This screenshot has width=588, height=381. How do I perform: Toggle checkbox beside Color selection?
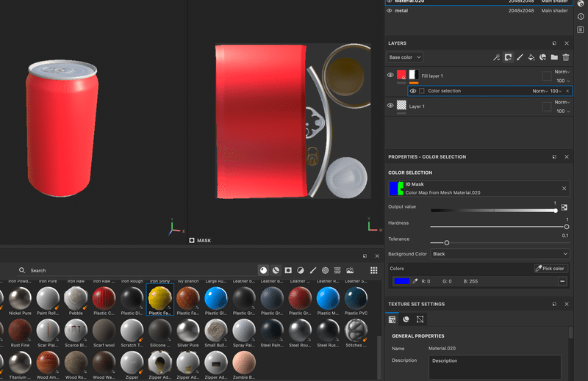click(421, 91)
